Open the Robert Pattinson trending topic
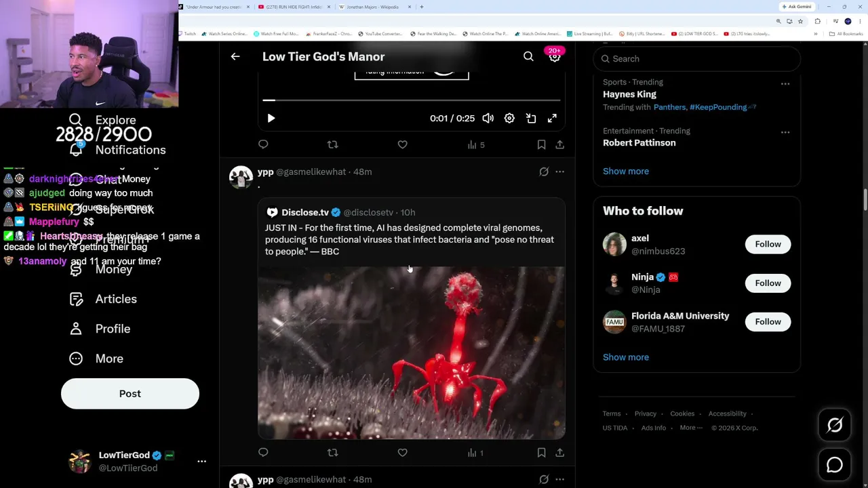 point(639,143)
